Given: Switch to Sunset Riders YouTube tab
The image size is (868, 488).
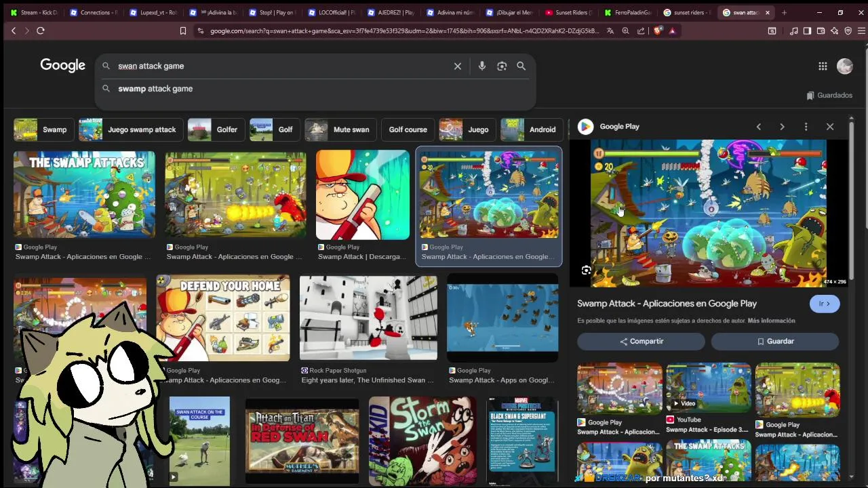Looking at the screenshot, I should click(568, 12).
